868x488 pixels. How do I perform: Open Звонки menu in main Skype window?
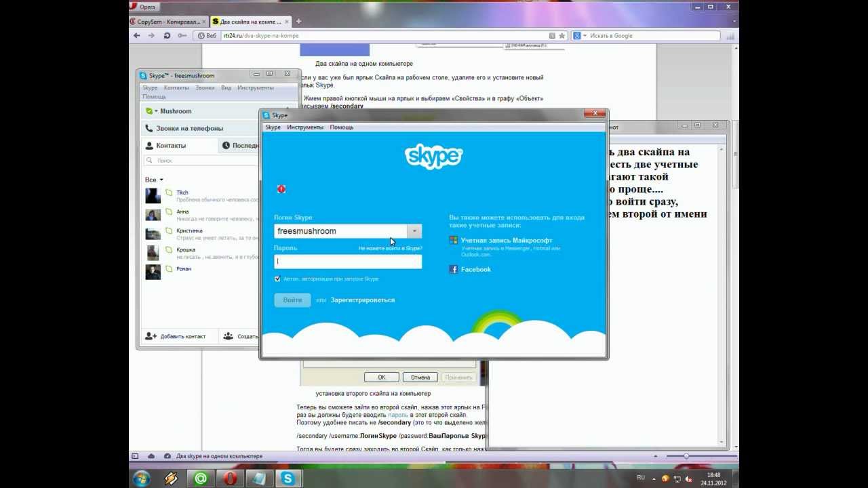[205, 87]
